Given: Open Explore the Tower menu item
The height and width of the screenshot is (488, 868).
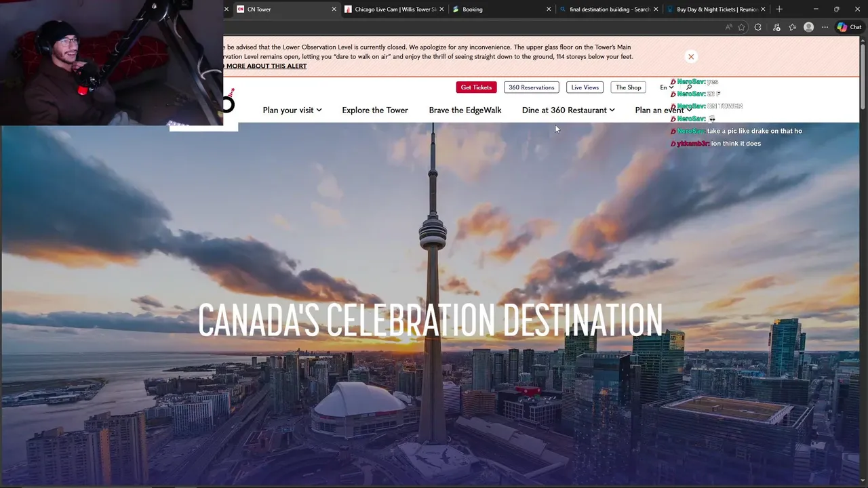Looking at the screenshot, I should tap(375, 110).
